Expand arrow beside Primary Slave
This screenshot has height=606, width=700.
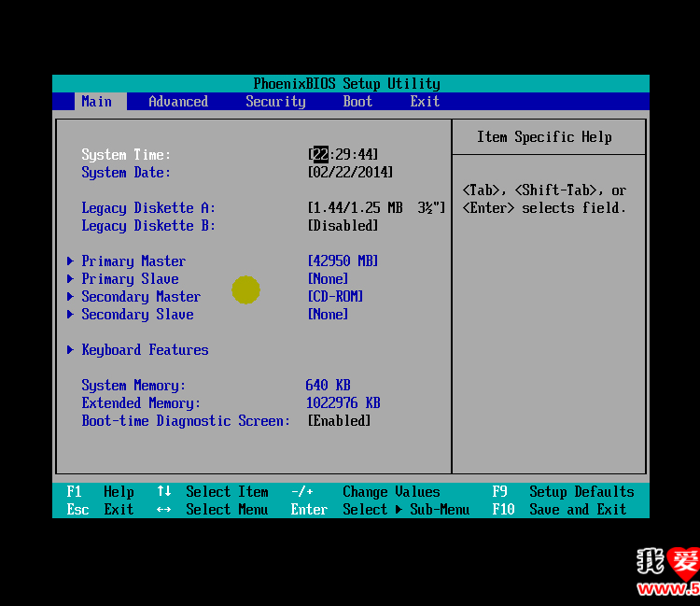(x=70, y=278)
